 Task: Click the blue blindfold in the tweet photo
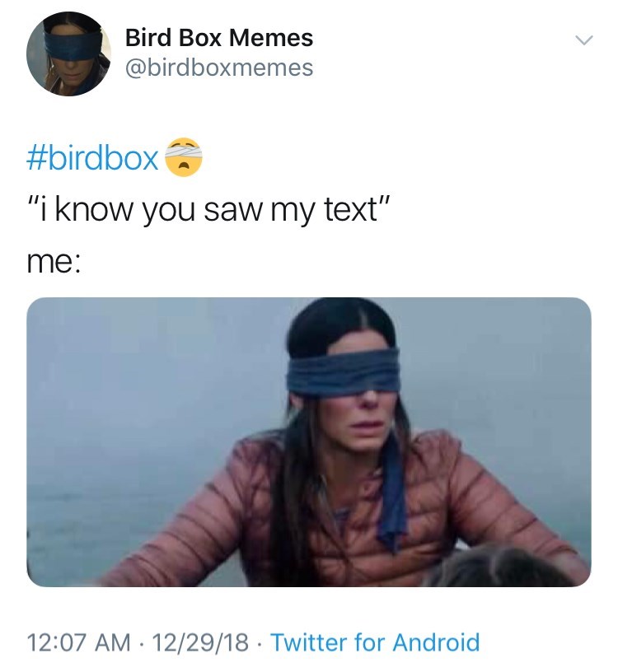pos(344,372)
